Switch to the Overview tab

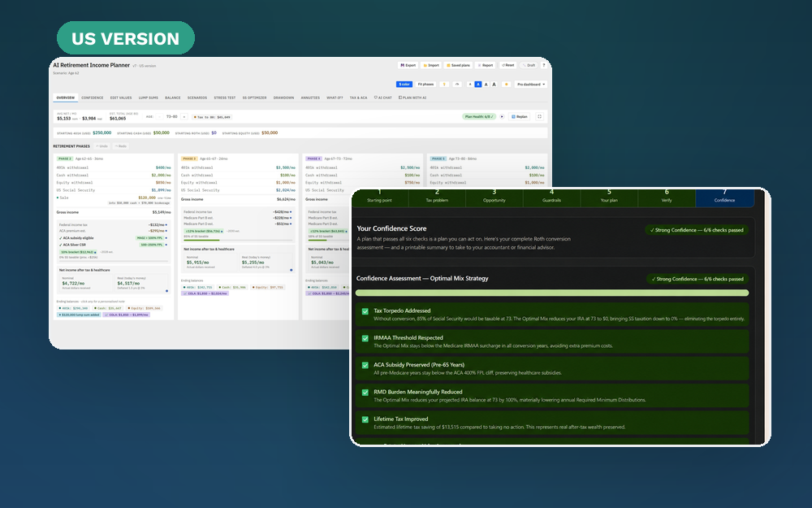point(65,98)
